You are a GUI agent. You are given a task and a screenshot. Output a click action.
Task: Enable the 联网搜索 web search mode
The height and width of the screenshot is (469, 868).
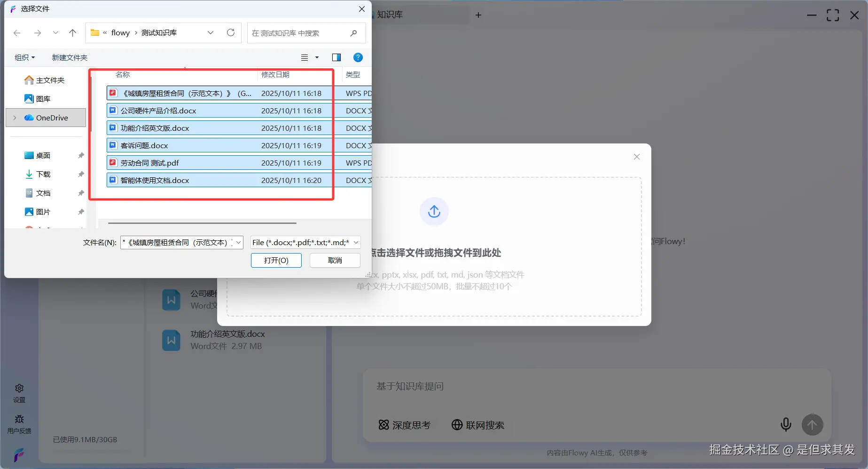pos(478,425)
